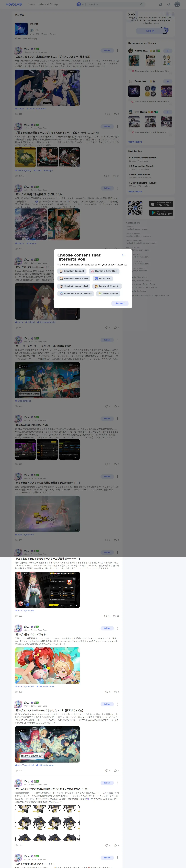
Task: Open the three-dot menu on the 08/22 post
Action: pos(117,419)
